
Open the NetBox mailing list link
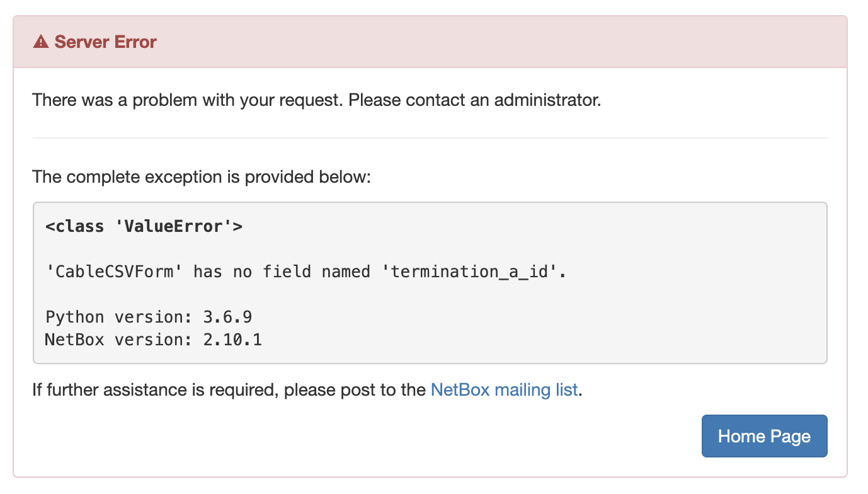coord(504,390)
